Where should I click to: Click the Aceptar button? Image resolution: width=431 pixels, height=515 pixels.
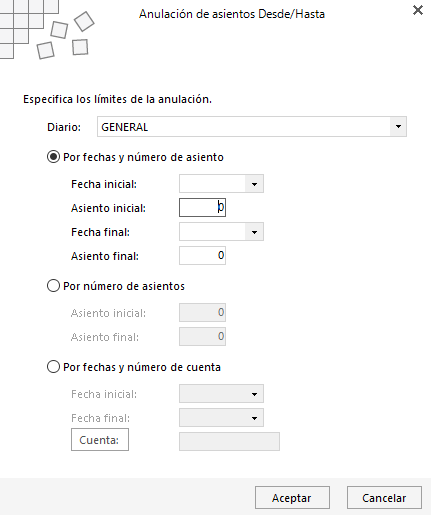pyautogui.click(x=292, y=498)
